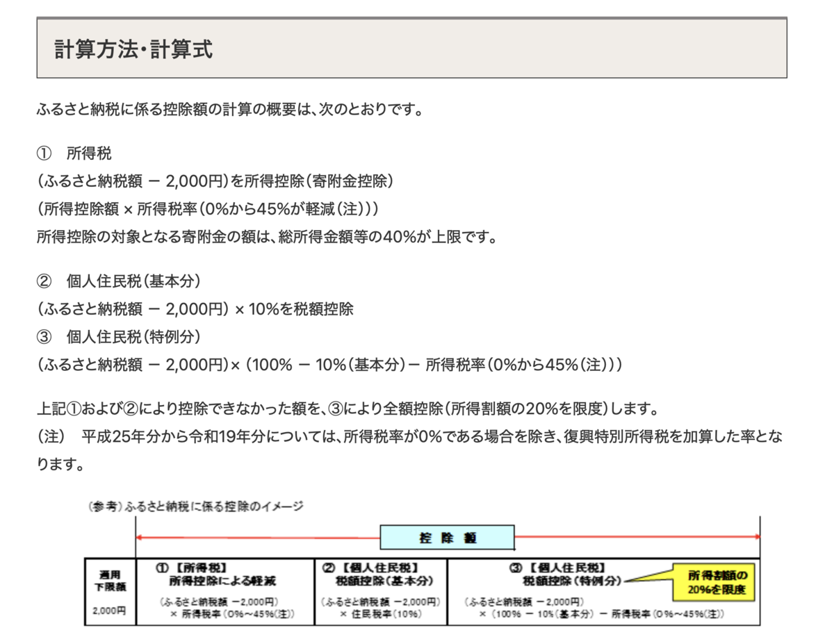The image size is (834, 644).
Task: Click the ① 所得税 item heading
Action: tap(74, 153)
